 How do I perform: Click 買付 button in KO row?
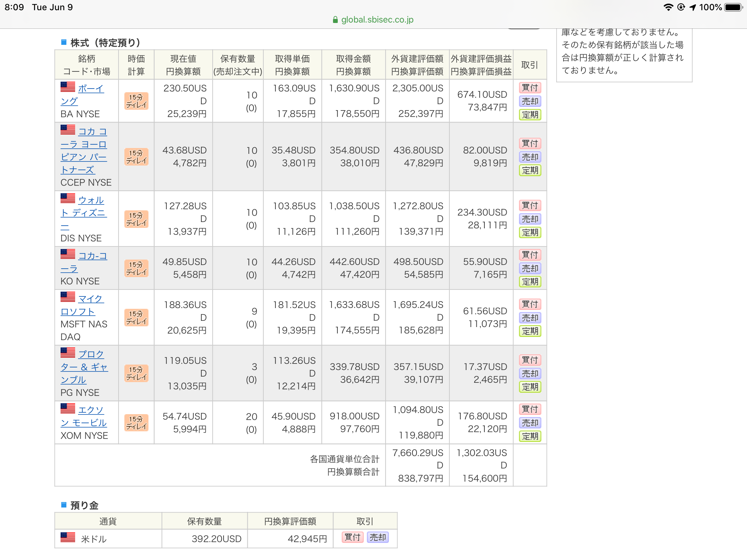[530, 254]
